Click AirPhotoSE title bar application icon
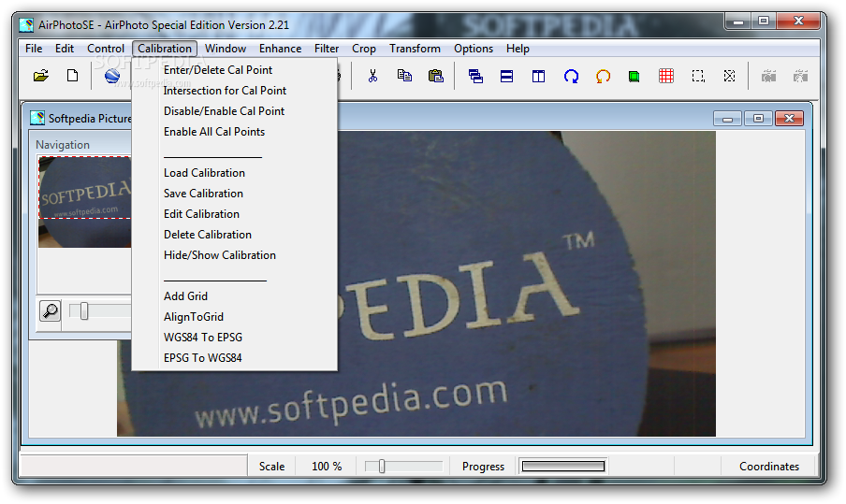Viewport: 846px width, 504px height. pos(26,25)
